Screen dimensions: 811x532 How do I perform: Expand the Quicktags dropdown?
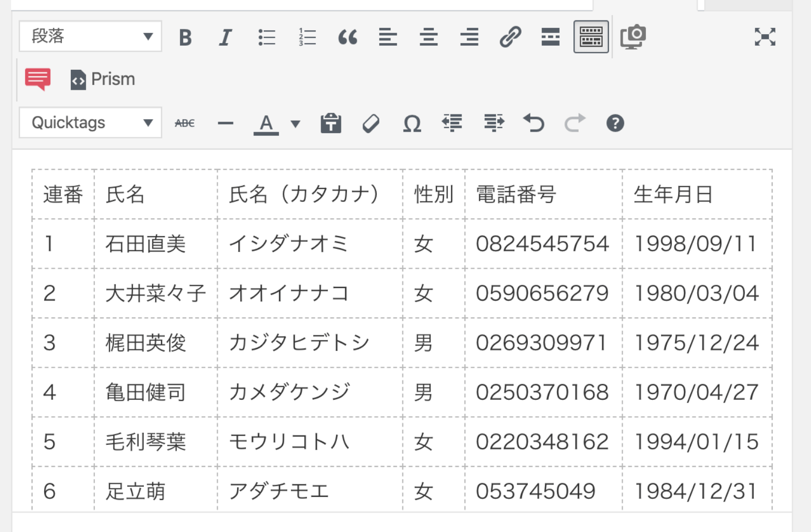(x=90, y=123)
